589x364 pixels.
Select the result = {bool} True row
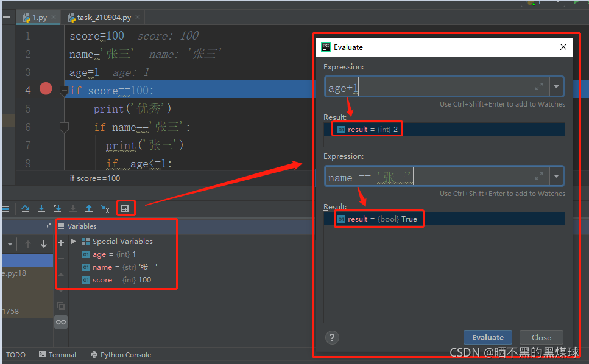coord(444,219)
